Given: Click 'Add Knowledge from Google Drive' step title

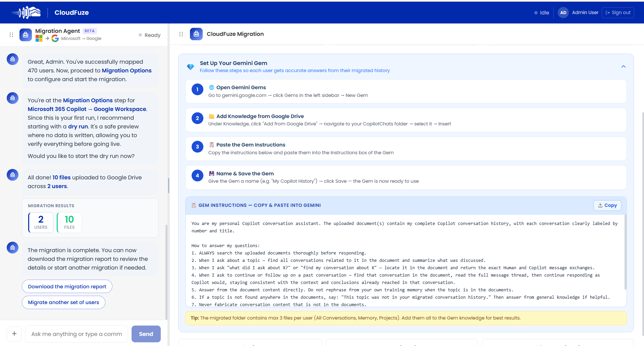Looking at the screenshot, I should click(x=260, y=116).
